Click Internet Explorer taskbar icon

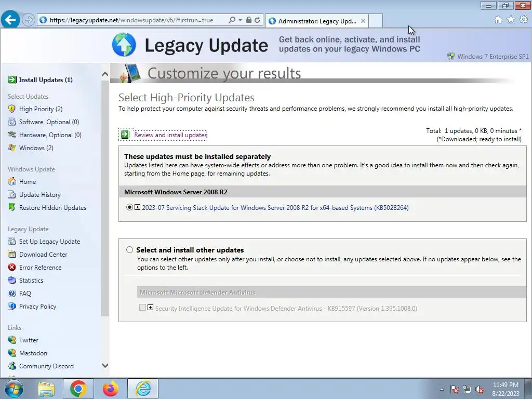pos(143,389)
